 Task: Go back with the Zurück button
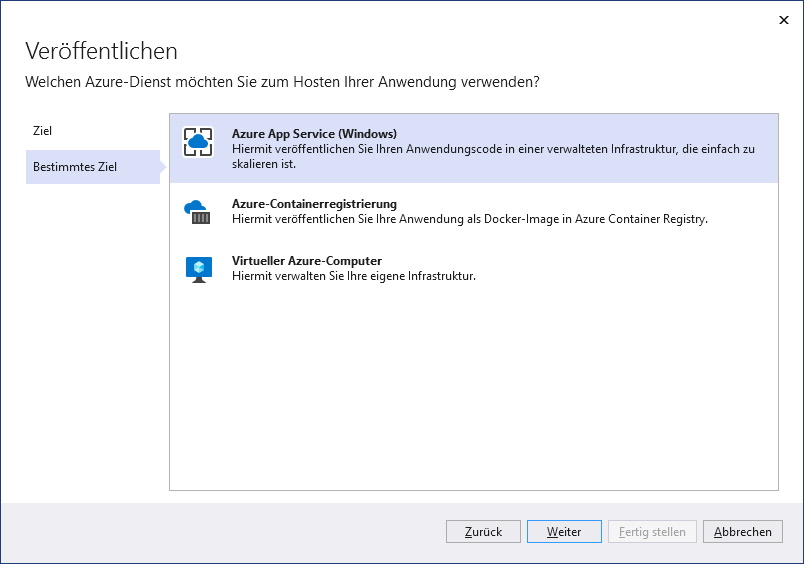pyautogui.click(x=483, y=532)
